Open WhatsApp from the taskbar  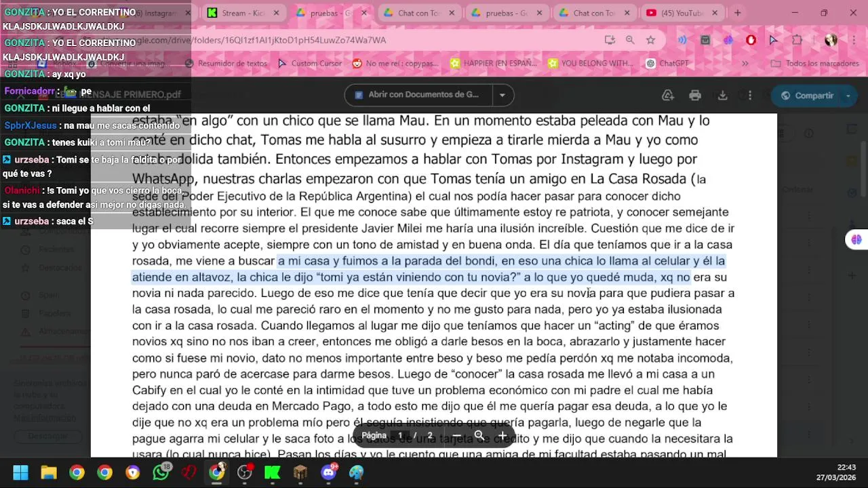(161, 472)
